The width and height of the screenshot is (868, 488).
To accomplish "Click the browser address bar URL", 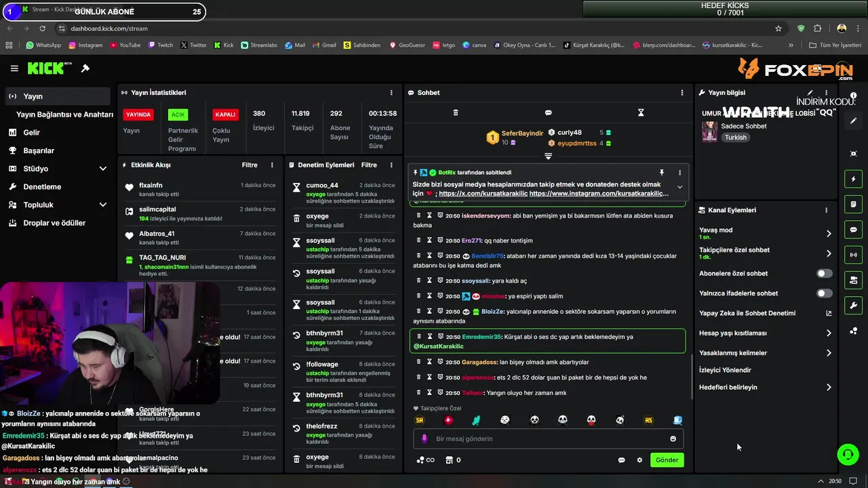I will pyautogui.click(x=108, y=28).
